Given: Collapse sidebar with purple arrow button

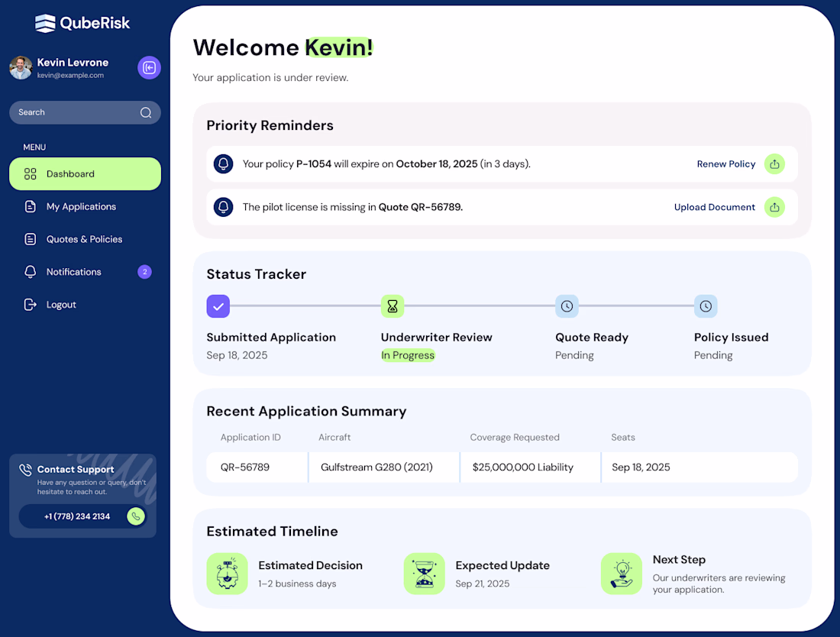Looking at the screenshot, I should [149, 67].
